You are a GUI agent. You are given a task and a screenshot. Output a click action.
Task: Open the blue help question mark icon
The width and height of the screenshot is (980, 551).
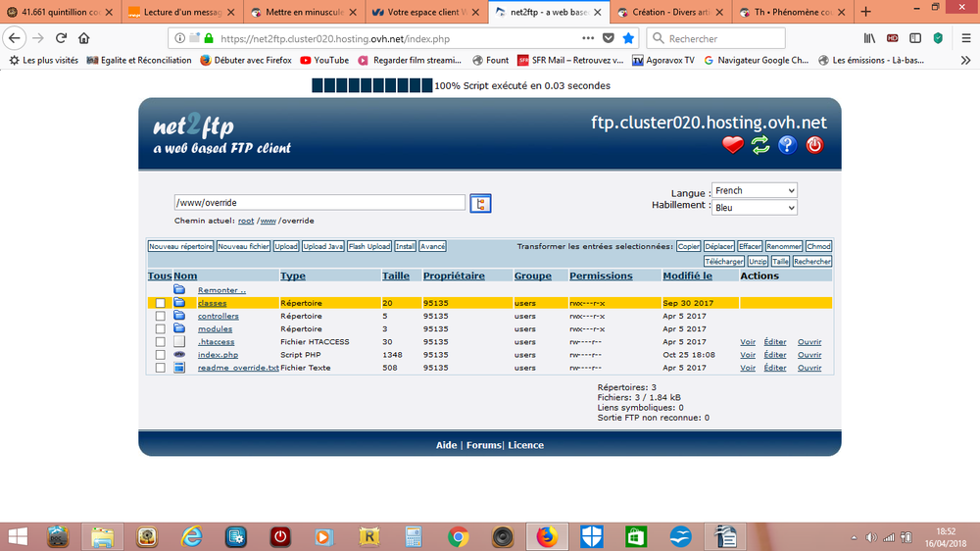pos(787,145)
